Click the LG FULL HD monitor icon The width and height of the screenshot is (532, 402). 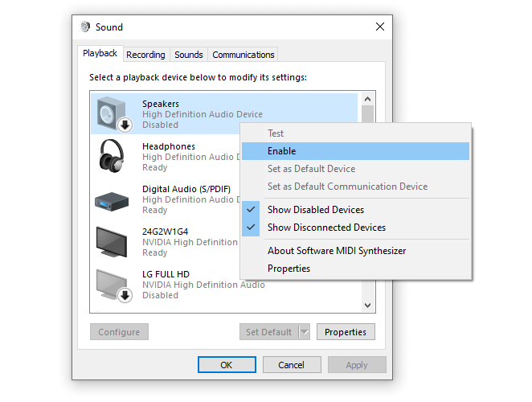tap(112, 285)
